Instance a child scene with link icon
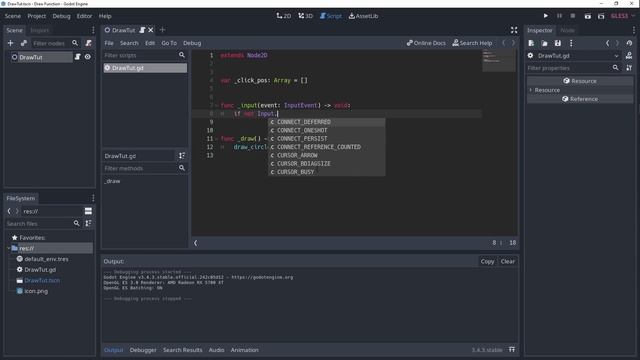Viewport: 640px width, 360px height. (x=24, y=43)
